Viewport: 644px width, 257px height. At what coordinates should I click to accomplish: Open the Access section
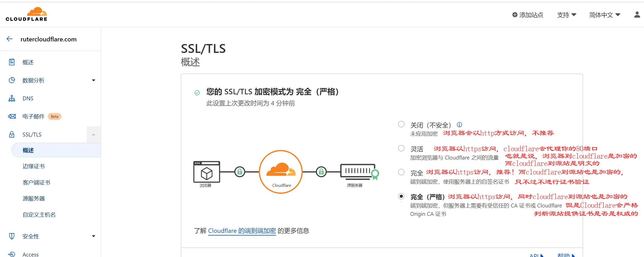point(31,254)
